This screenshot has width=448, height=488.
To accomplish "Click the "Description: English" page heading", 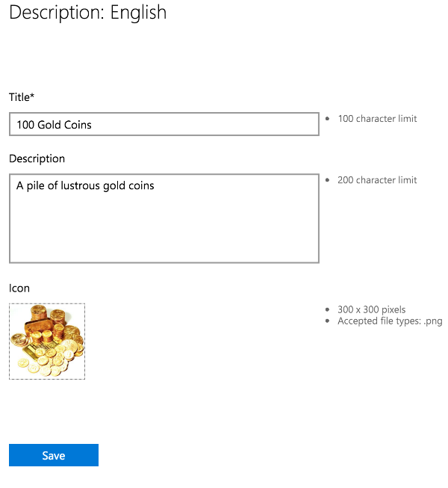I will tap(88, 13).
